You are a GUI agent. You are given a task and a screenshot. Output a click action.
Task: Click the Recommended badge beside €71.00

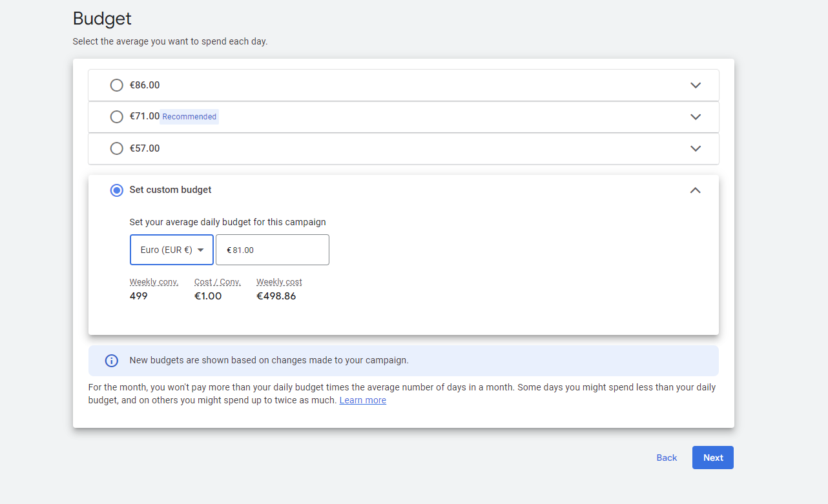(x=189, y=117)
